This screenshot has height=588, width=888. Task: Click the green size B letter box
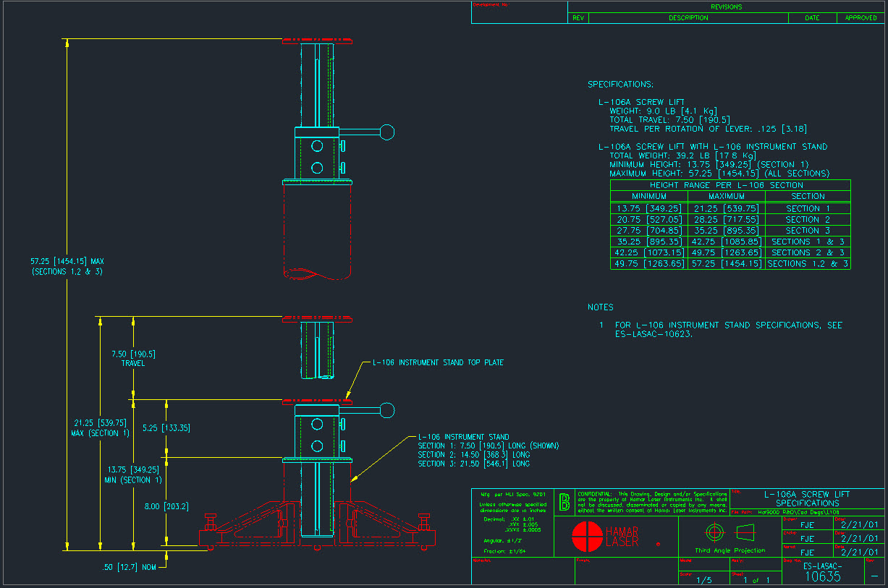pos(564,502)
